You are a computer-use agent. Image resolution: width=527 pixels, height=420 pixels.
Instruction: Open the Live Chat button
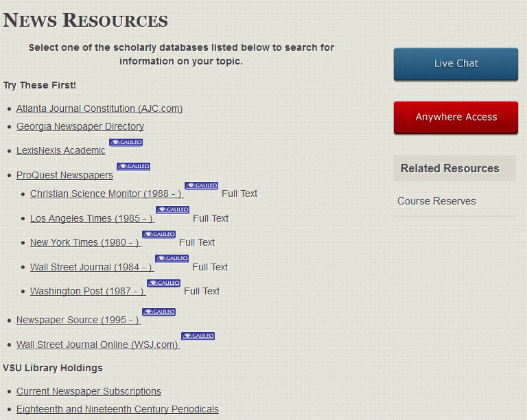[456, 64]
